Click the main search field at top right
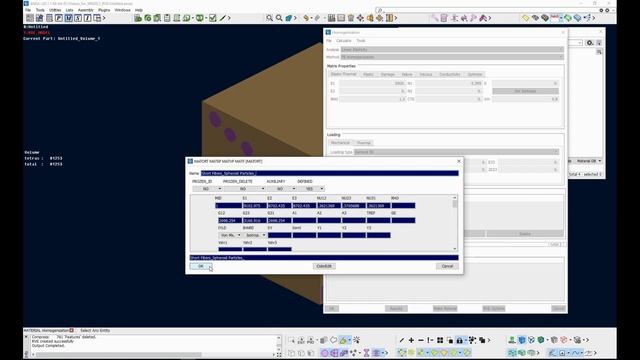640x360 pixels. 488,10
